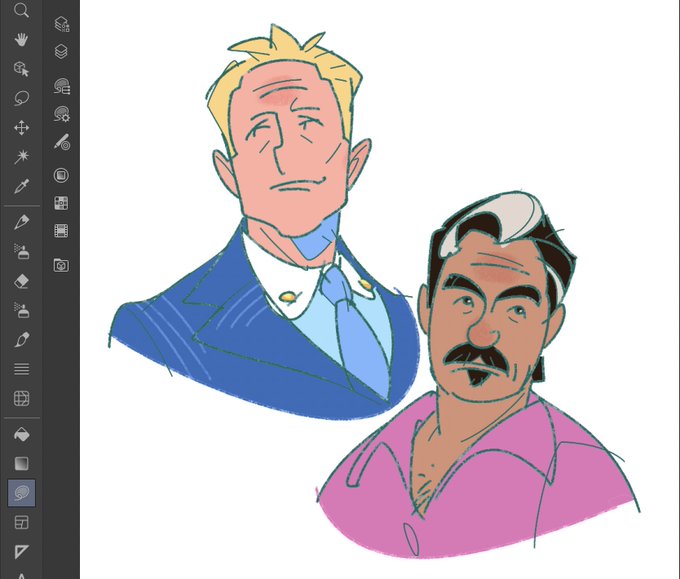Screen dimensions: 680x579
Task: Select the Pen nib tool
Action: (x=21, y=222)
